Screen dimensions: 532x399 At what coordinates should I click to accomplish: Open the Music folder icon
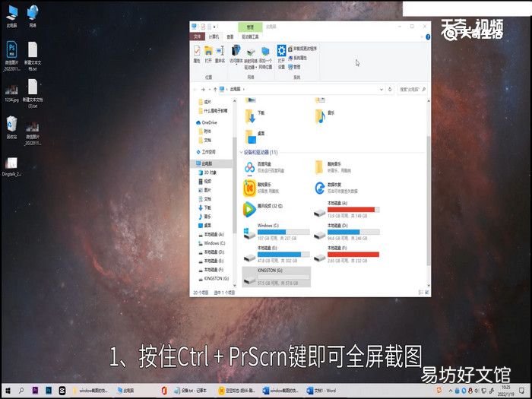320,116
